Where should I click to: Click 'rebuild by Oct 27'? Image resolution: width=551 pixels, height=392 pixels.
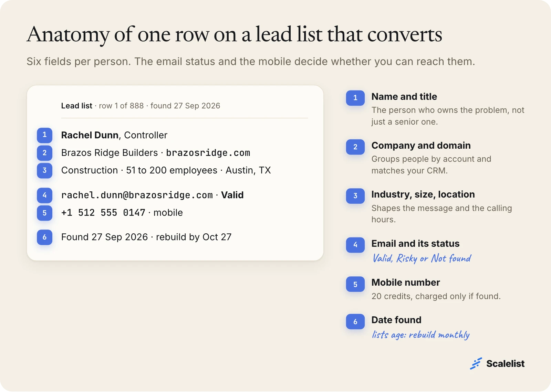tap(194, 237)
